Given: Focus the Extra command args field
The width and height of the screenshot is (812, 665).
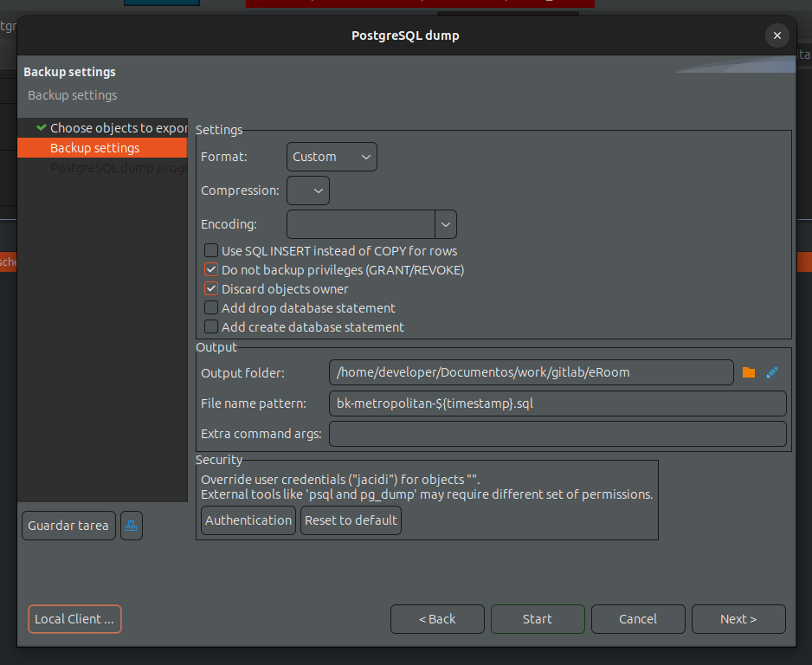Looking at the screenshot, I should (557, 434).
